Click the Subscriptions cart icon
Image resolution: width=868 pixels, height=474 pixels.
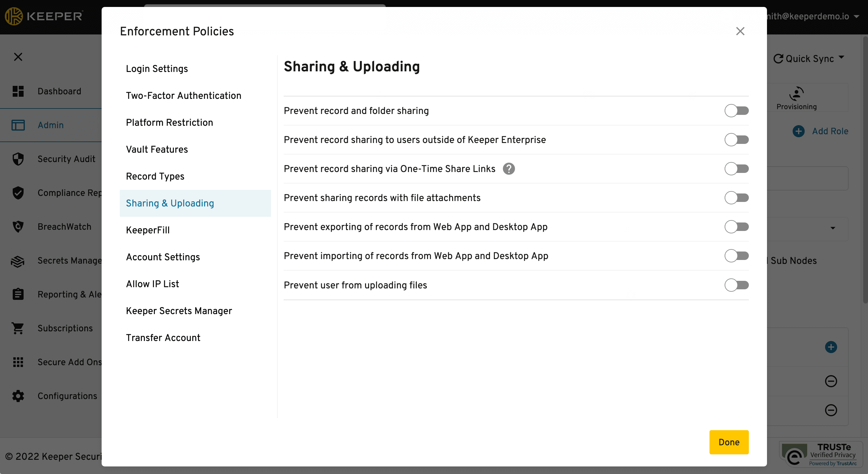[18, 328]
